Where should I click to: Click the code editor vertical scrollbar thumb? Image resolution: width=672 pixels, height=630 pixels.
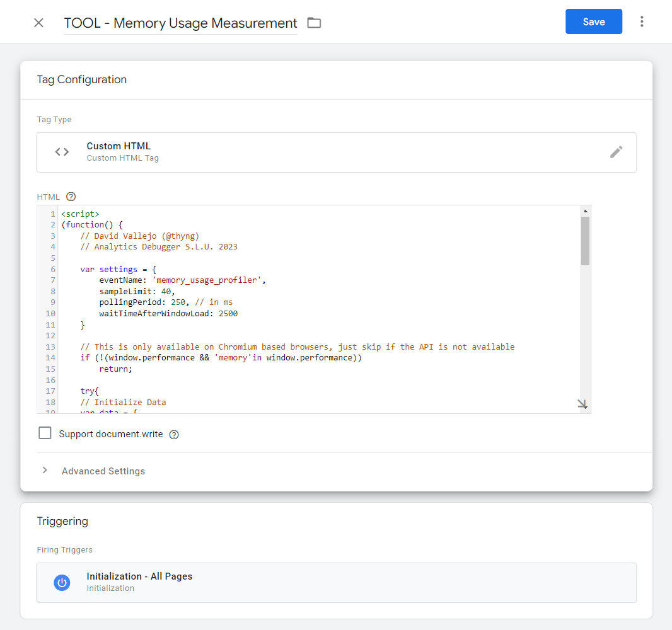click(585, 241)
